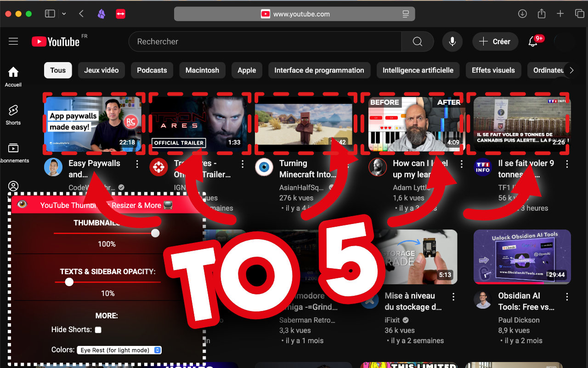Viewport: 588px width, 368px height.
Task: Select the Jeux vidéo chip
Action: tap(102, 70)
